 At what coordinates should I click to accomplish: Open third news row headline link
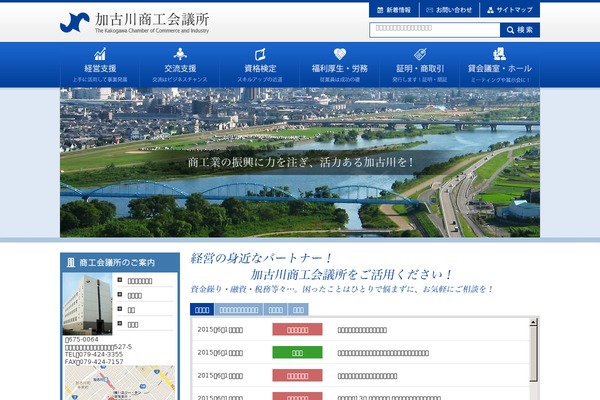tap(367, 376)
